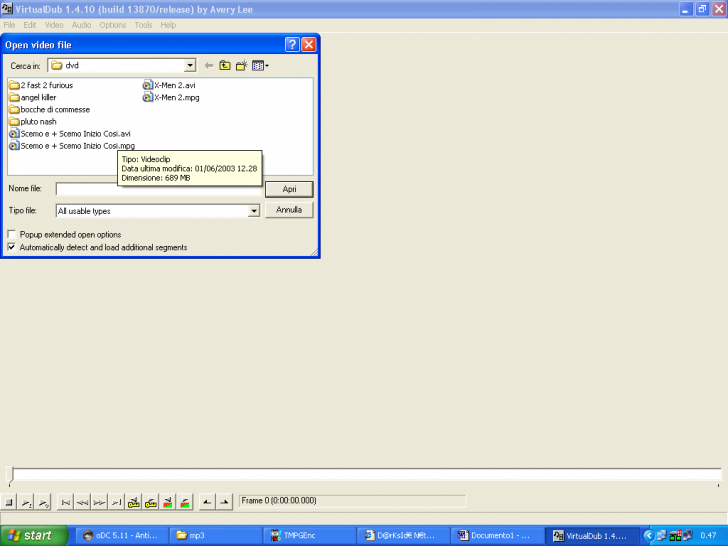Jump to the end of the video
The image size is (728, 546).
tap(117, 502)
